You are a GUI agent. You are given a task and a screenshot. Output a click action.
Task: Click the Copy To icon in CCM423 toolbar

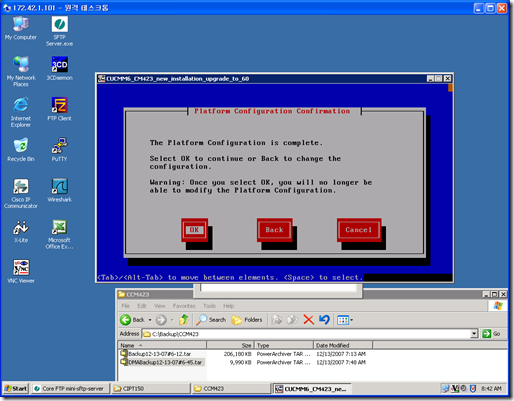tap(292, 320)
